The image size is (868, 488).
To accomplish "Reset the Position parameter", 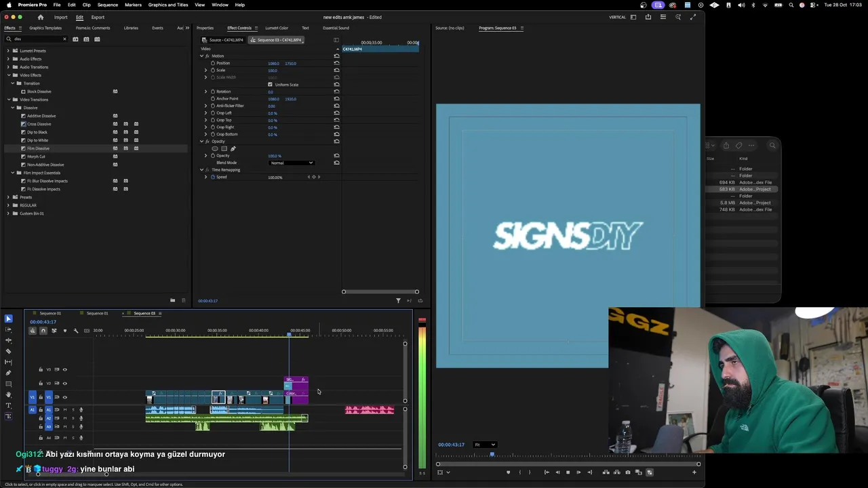I will coord(336,63).
